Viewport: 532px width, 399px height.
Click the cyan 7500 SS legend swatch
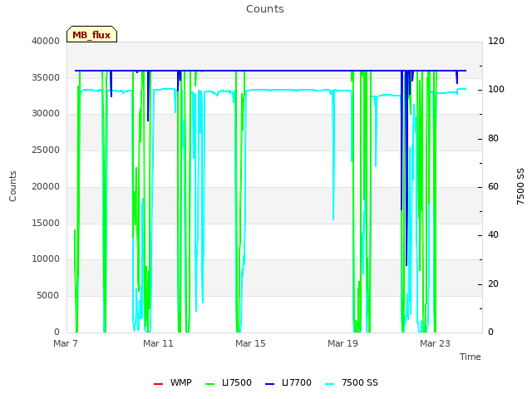(329, 384)
